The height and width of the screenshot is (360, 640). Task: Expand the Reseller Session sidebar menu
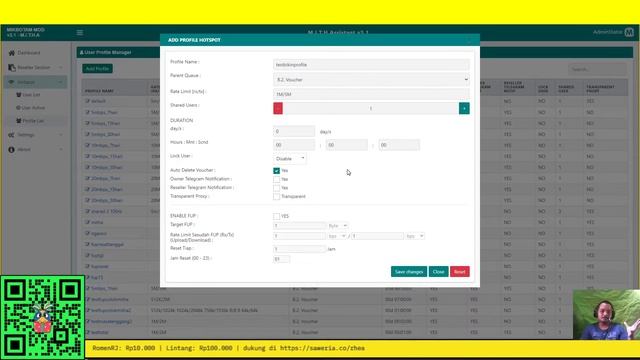coord(36,67)
